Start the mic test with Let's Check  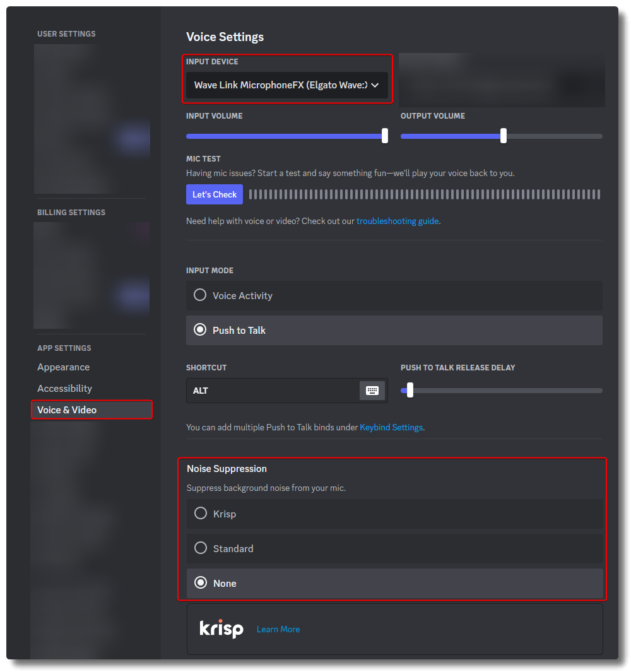click(215, 194)
